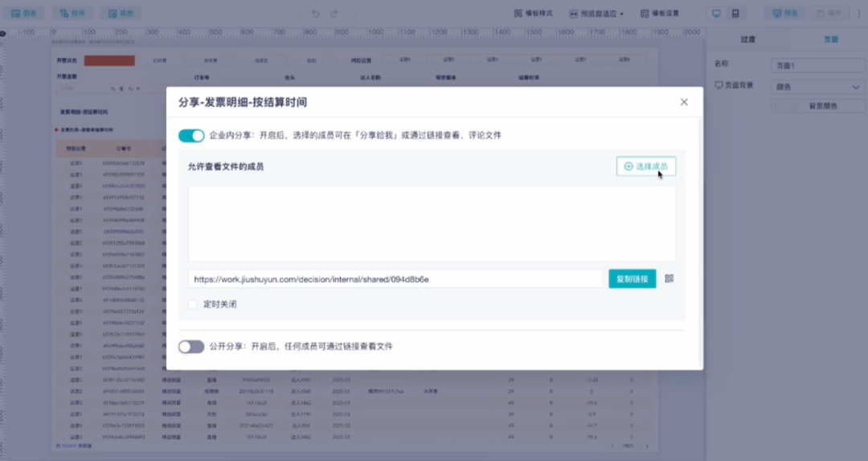Show the share link QR code
This screenshot has width=868, height=461.
click(669, 278)
